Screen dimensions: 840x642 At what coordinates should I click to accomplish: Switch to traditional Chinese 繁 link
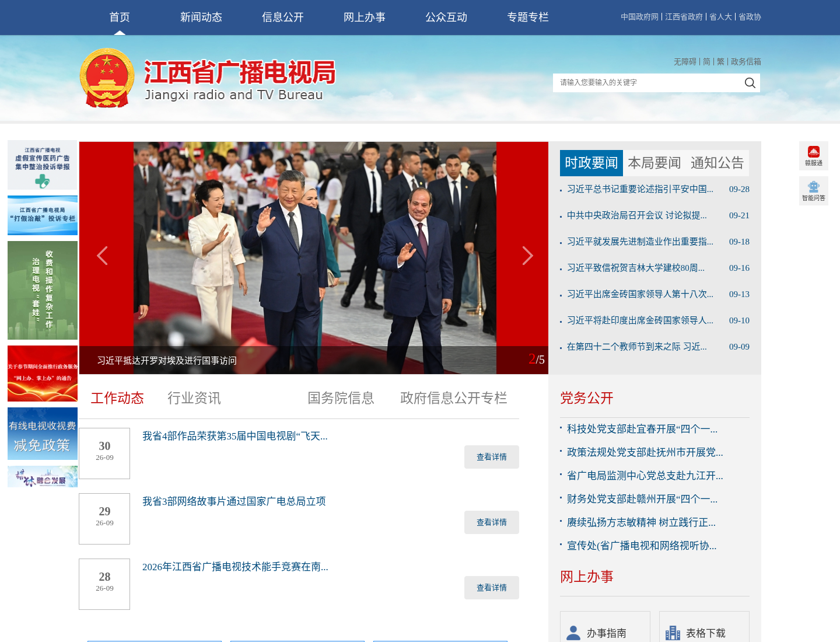pos(720,61)
